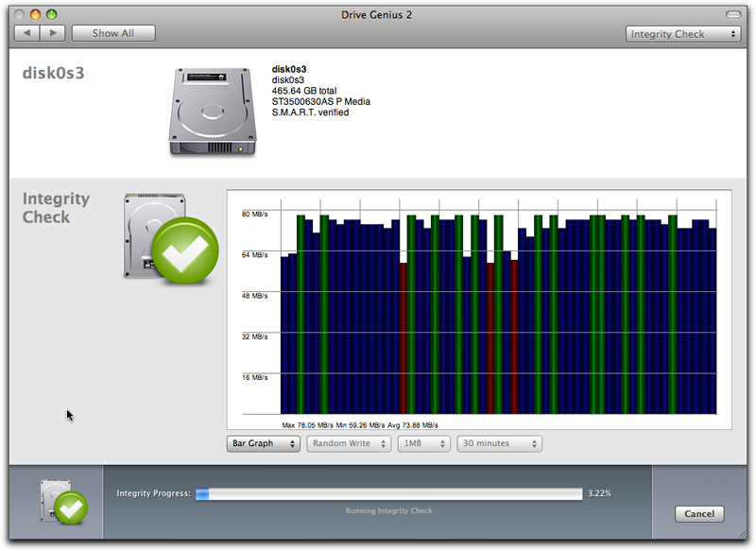The image size is (756, 551).
Task: Click the Integrity Progress bar
Action: click(388, 493)
